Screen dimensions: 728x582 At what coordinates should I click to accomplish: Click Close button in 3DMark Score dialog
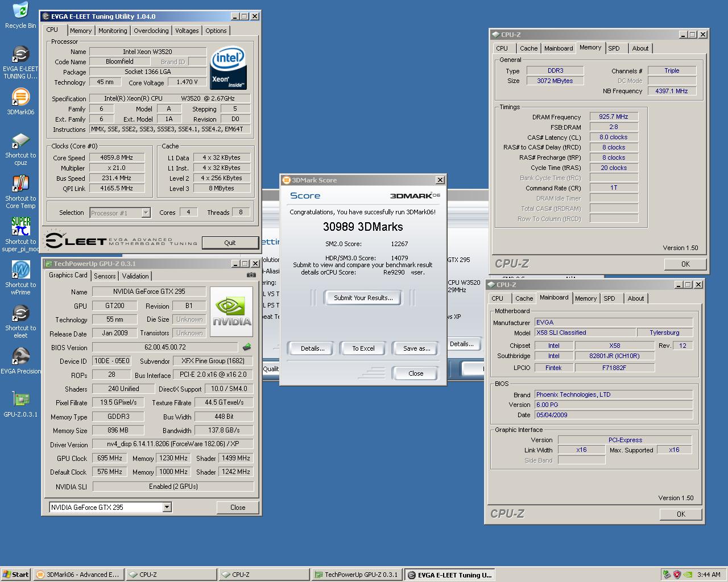pyautogui.click(x=416, y=373)
